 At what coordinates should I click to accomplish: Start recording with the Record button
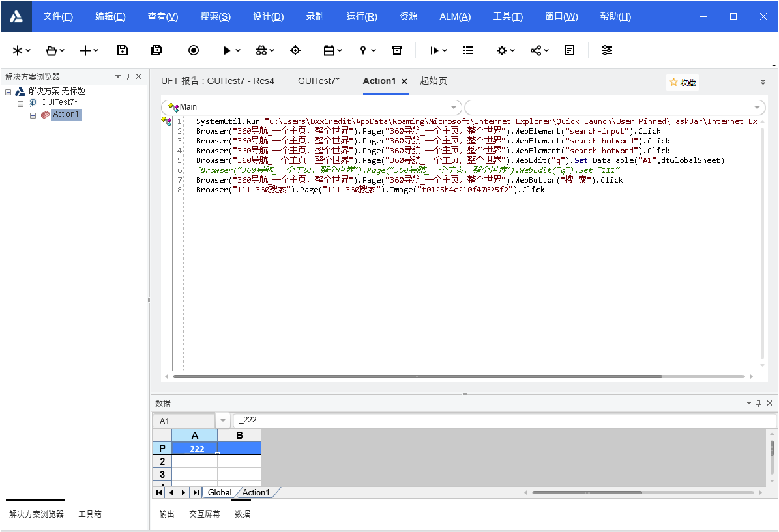pyautogui.click(x=194, y=50)
